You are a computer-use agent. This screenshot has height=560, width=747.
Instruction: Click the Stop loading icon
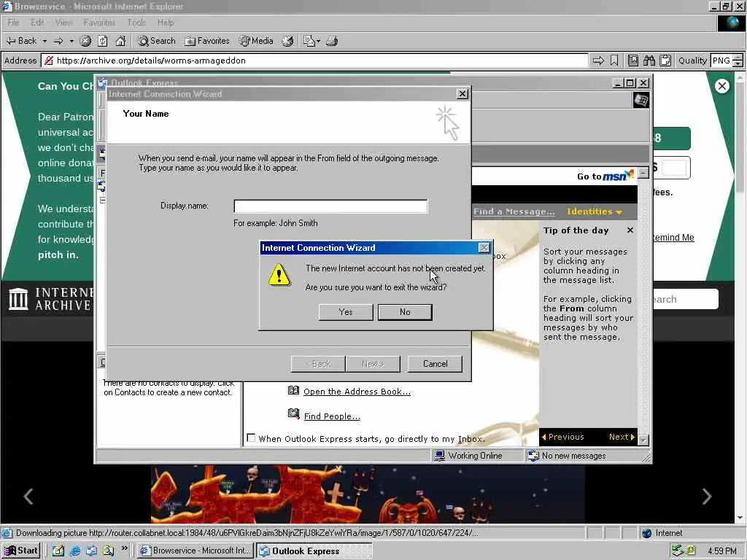tap(85, 41)
